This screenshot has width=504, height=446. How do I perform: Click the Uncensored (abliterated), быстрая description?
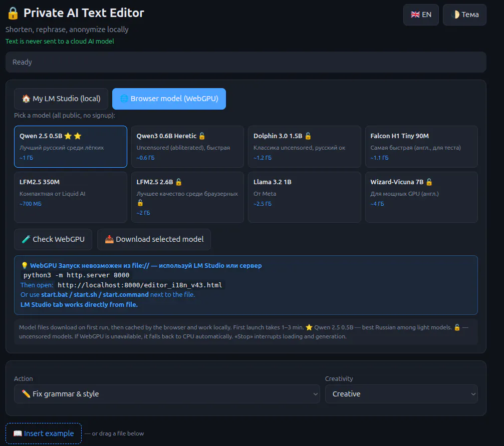pyautogui.click(x=183, y=148)
